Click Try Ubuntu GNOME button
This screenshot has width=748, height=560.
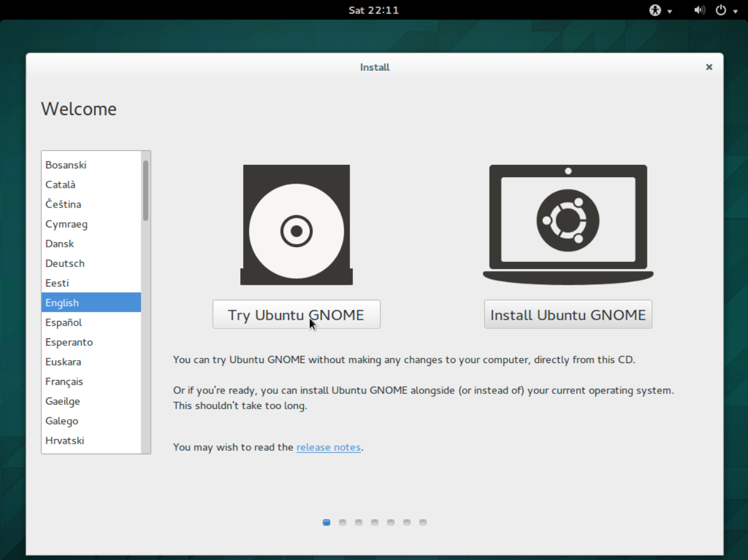click(x=296, y=314)
